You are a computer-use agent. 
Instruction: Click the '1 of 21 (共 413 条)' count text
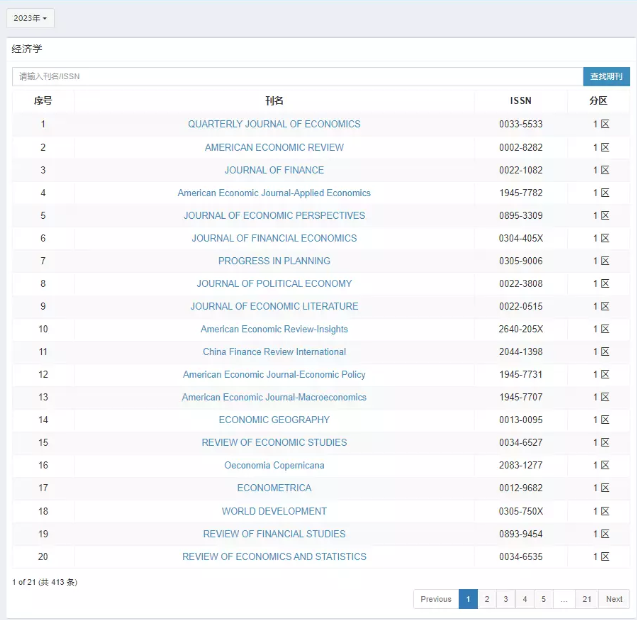point(45,582)
